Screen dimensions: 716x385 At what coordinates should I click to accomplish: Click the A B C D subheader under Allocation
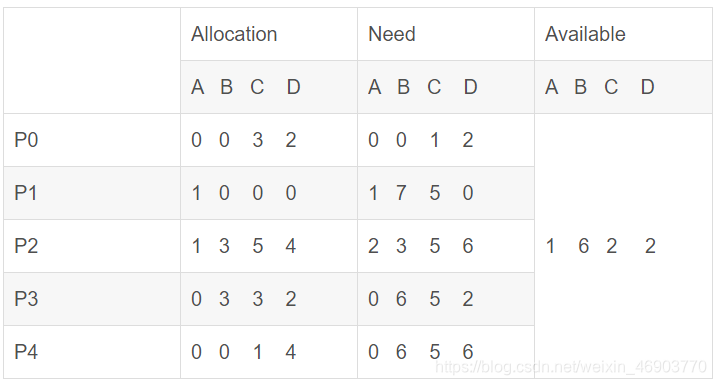tap(246, 87)
